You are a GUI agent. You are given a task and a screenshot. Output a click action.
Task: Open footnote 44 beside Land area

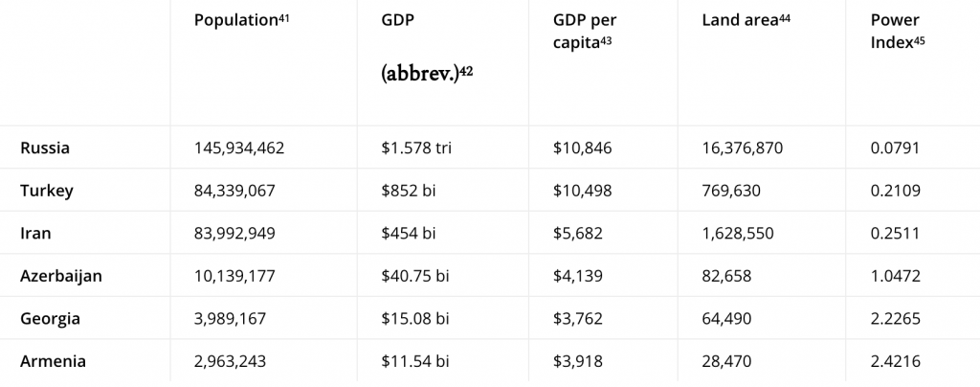[x=784, y=17]
